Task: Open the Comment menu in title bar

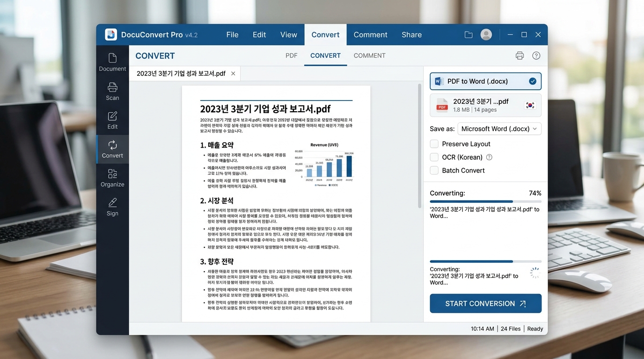Action: [x=371, y=35]
